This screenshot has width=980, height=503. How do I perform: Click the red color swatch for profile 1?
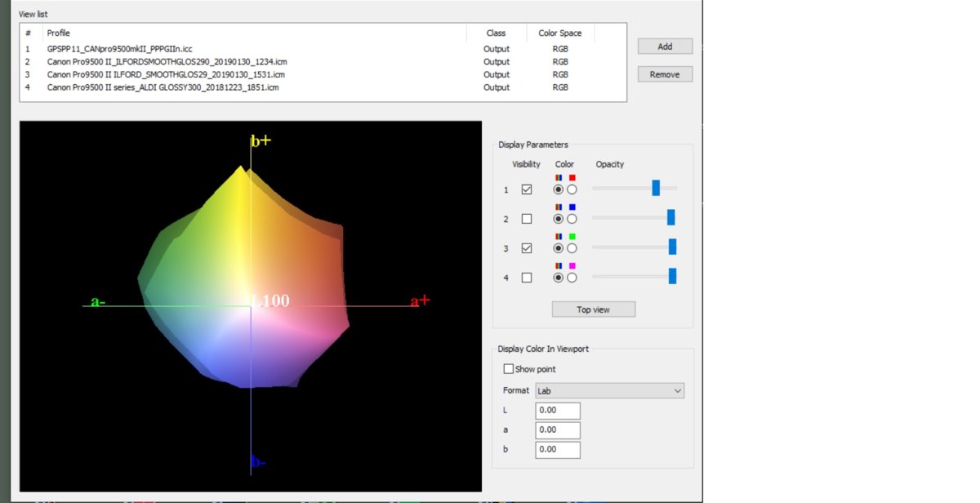click(572, 178)
